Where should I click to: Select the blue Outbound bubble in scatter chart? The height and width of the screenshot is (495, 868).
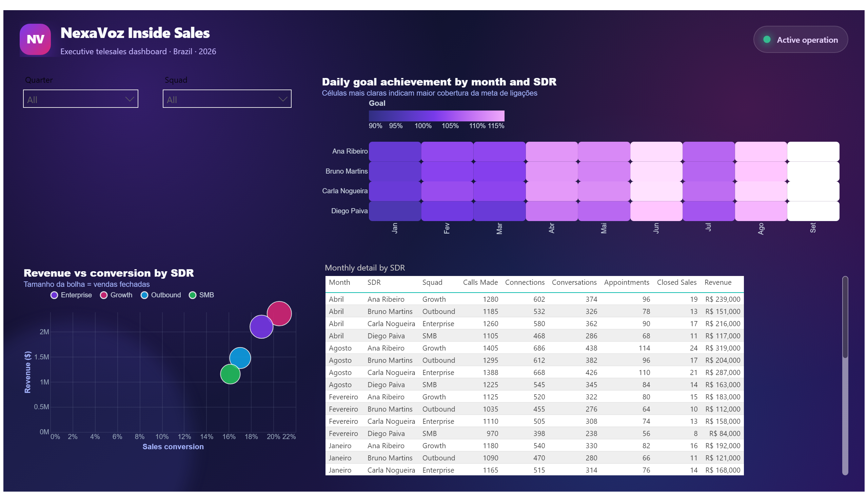click(x=240, y=358)
